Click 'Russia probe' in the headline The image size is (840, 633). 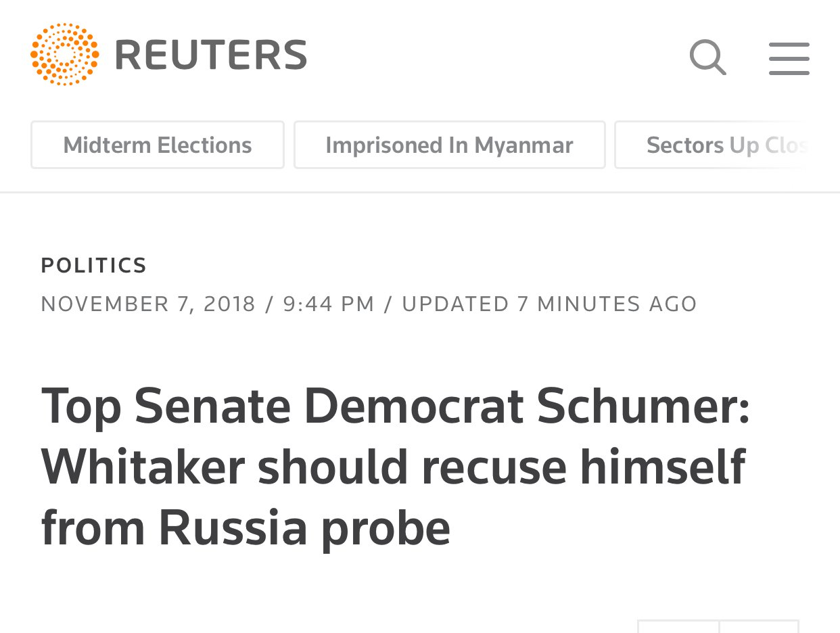[x=304, y=528]
